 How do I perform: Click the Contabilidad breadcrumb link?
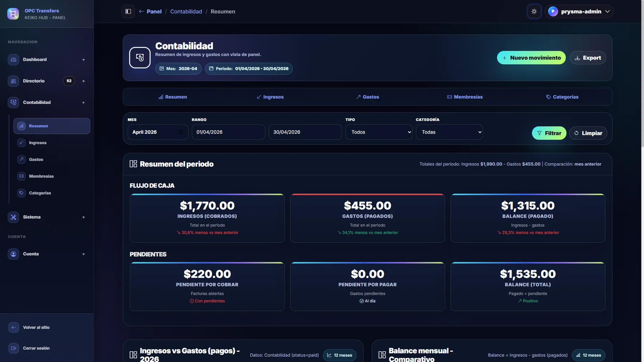186,11
